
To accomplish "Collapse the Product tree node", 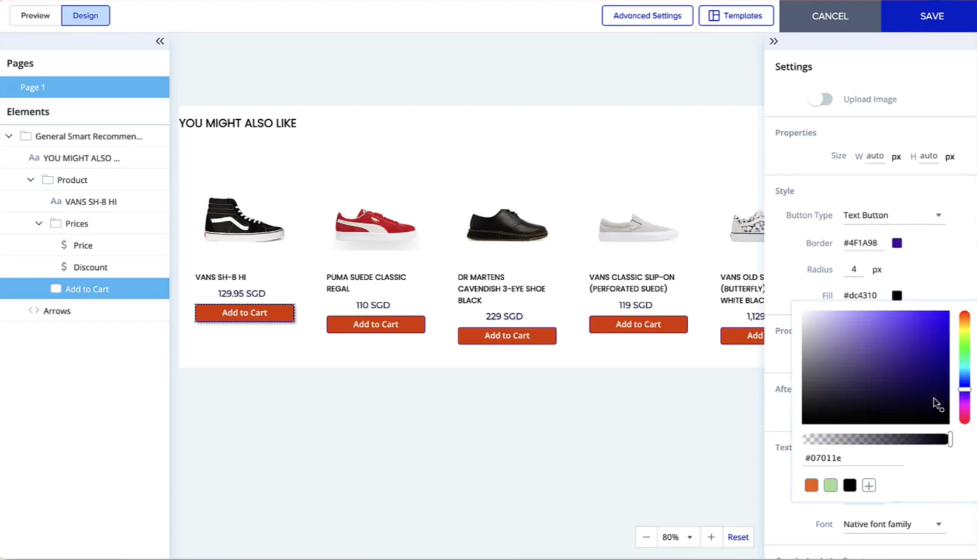I will pyautogui.click(x=30, y=180).
